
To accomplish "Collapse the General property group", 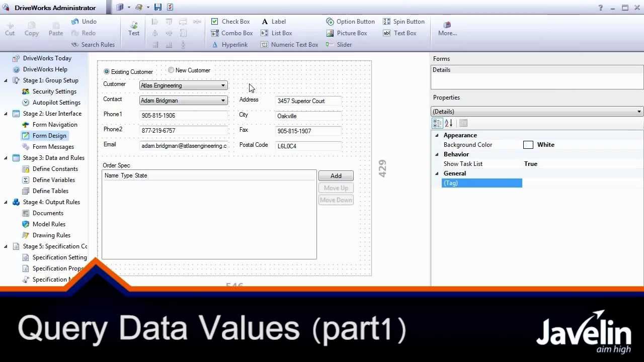I will point(437,173).
